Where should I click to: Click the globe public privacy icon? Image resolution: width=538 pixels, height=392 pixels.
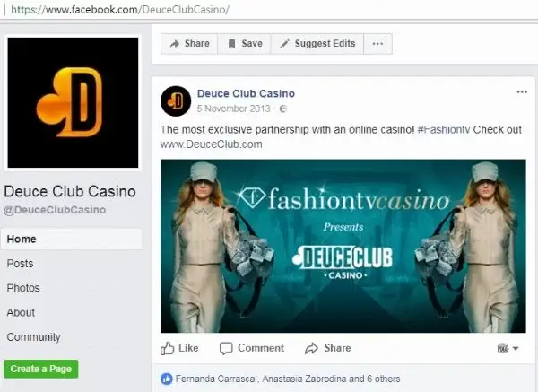point(283,109)
